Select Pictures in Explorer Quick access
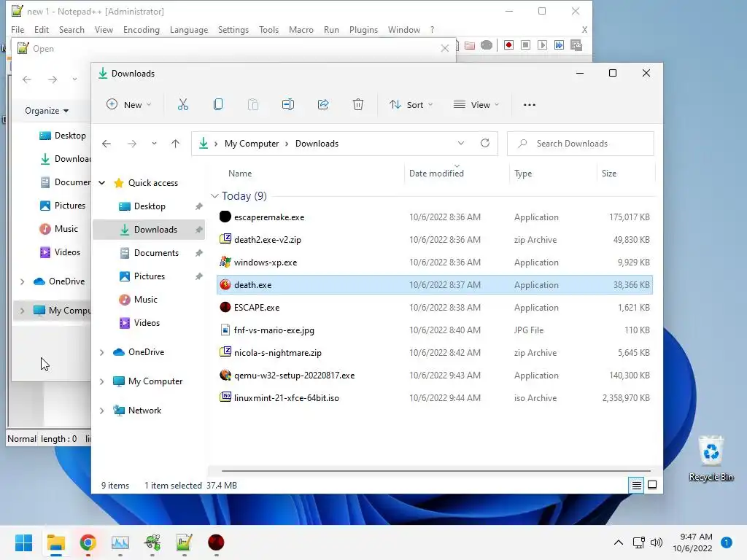Screen dimensions: 747x560 [149, 276]
